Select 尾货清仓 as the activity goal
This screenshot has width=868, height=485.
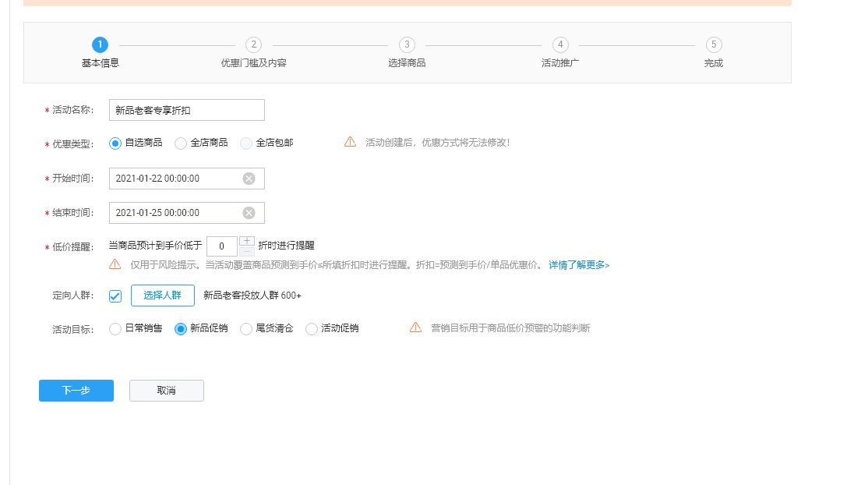tap(246, 328)
